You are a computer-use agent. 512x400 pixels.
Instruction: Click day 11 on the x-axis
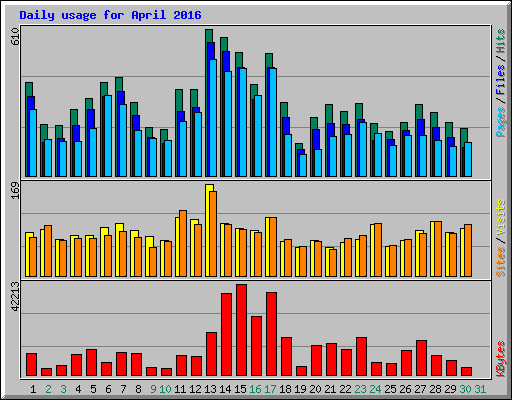[180, 389]
